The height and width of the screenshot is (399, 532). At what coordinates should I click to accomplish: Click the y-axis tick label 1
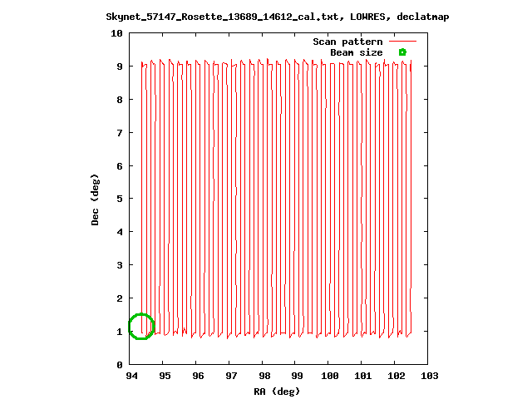[x=120, y=332]
